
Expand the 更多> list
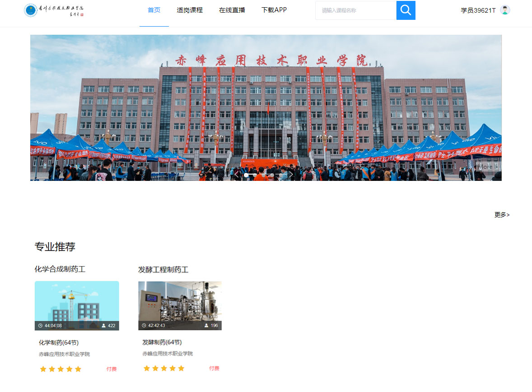502,215
